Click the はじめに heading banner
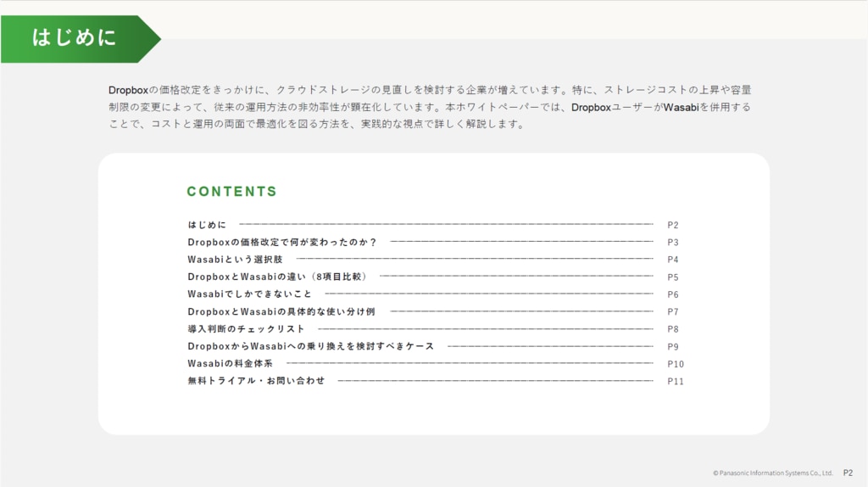Screen dimensions: 868x487 [81, 39]
